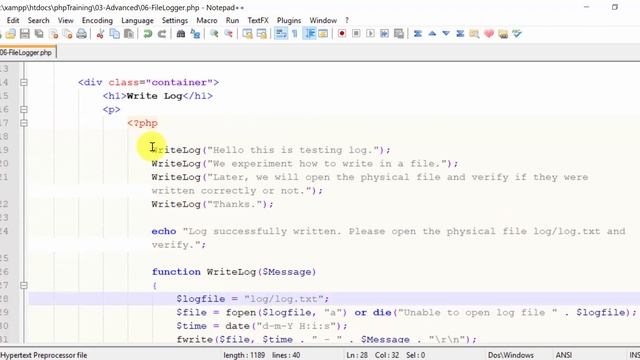Click the Paste toolbar icon
The image size is (640, 360).
(x=129, y=34)
